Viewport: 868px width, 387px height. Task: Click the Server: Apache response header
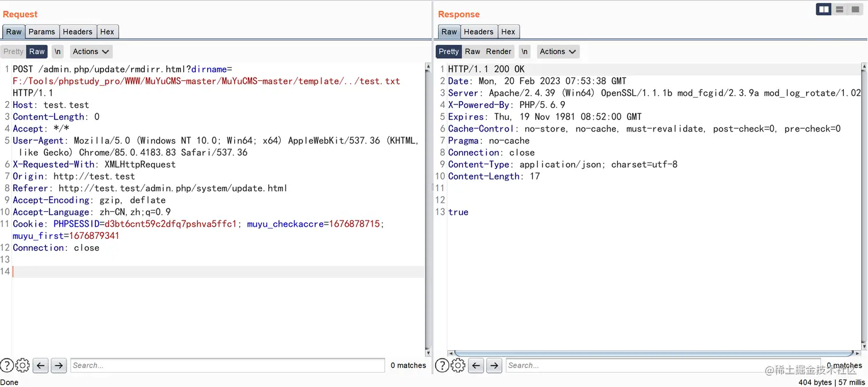coord(654,93)
